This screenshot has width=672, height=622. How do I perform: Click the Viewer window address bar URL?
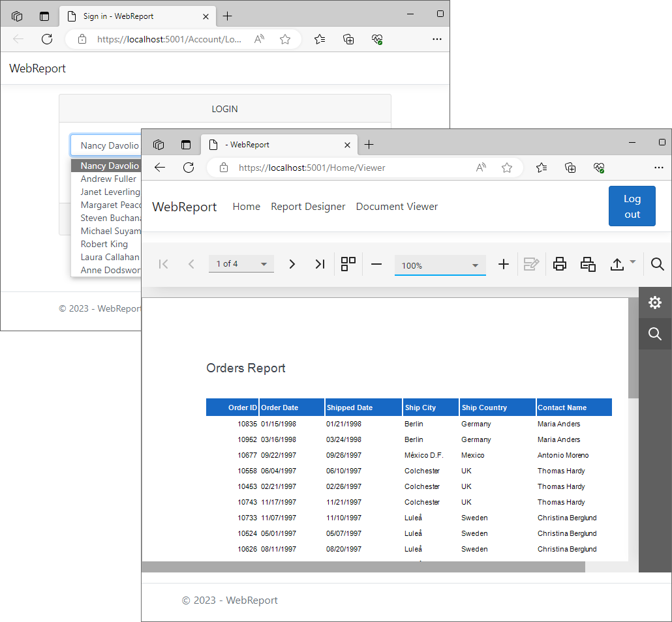[312, 168]
